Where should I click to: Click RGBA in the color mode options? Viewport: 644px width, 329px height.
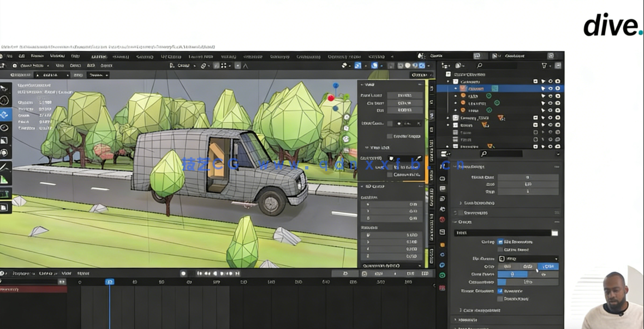pyautogui.click(x=548, y=266)
